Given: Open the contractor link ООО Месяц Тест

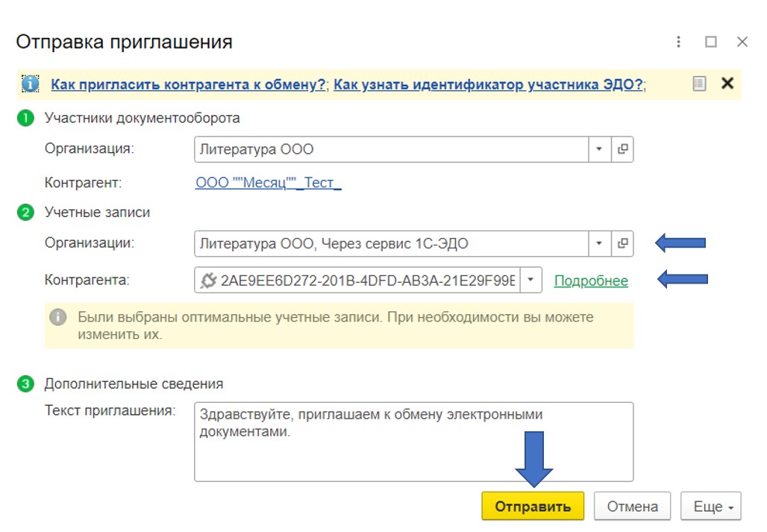Looking at the screenshot, I should 268,183.
